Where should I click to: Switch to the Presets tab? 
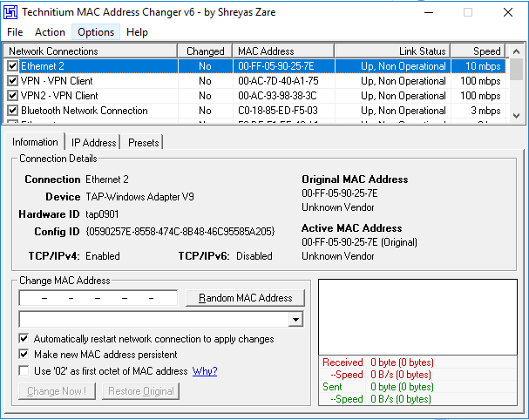coord(144,142)
